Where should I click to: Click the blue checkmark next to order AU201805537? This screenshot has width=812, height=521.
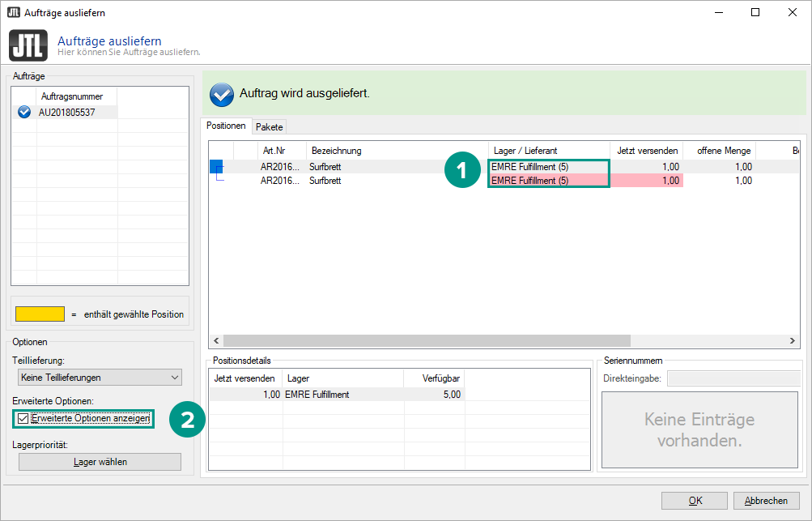pos(24,112)
